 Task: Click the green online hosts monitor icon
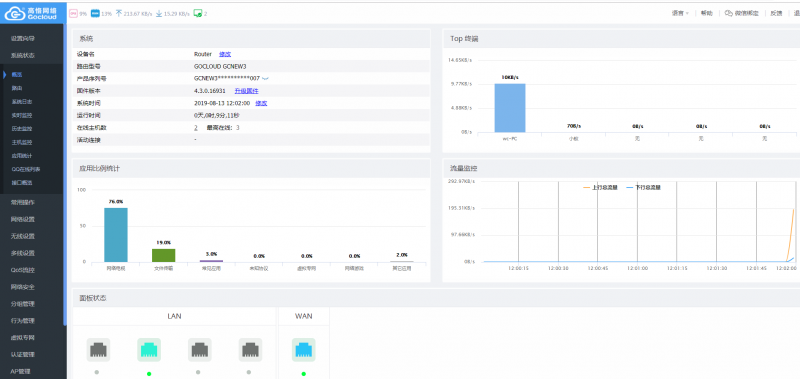(x=198, y=14)
